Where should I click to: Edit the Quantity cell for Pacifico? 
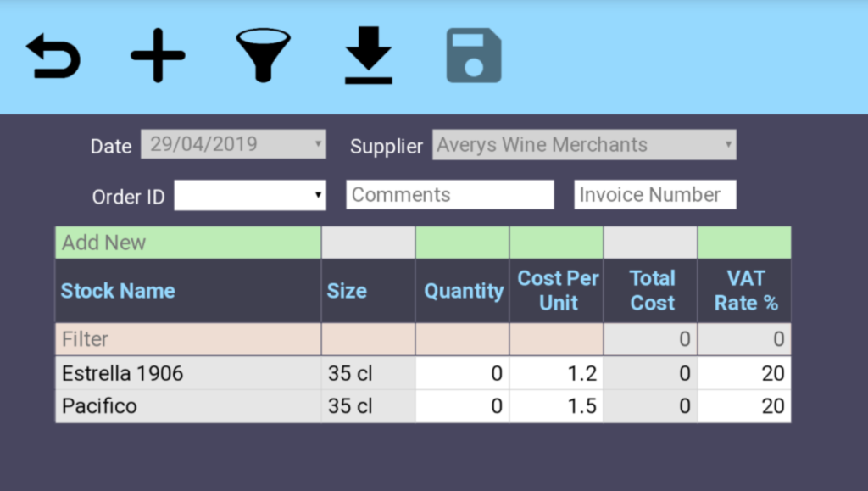coord(463,406)
